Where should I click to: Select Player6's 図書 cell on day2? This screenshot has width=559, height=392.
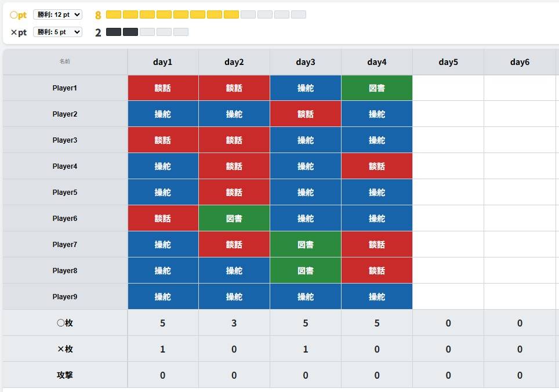(x=234, y=219)
